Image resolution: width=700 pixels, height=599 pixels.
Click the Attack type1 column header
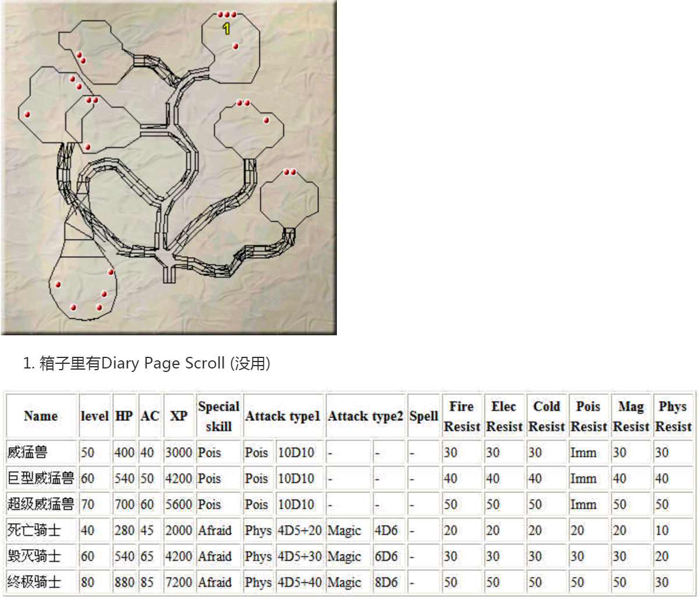click(x=283, y=416)
